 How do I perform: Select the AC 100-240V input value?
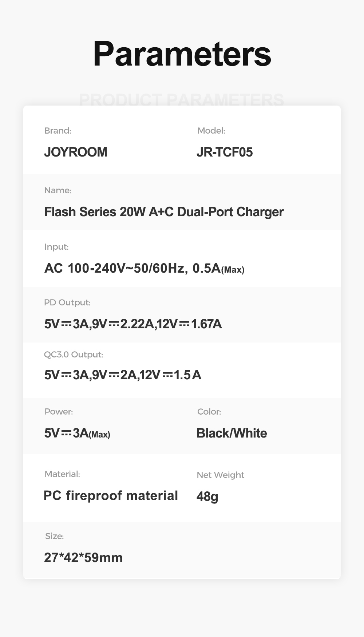pos(144,269)
